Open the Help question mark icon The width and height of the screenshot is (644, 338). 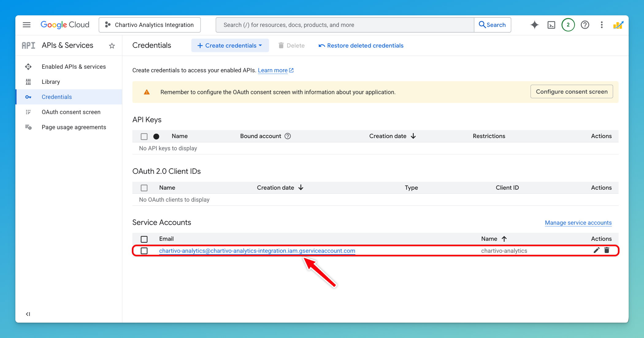point(585,25)
